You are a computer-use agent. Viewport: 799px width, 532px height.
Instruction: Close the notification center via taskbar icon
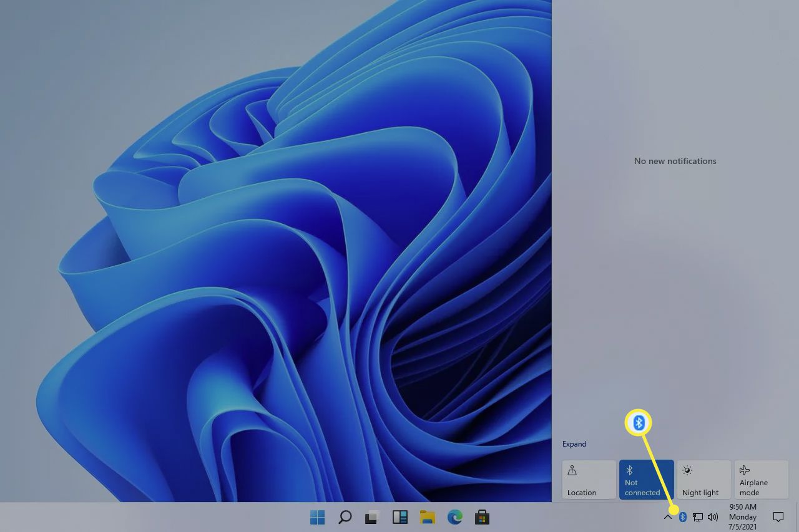pos(778,517)
